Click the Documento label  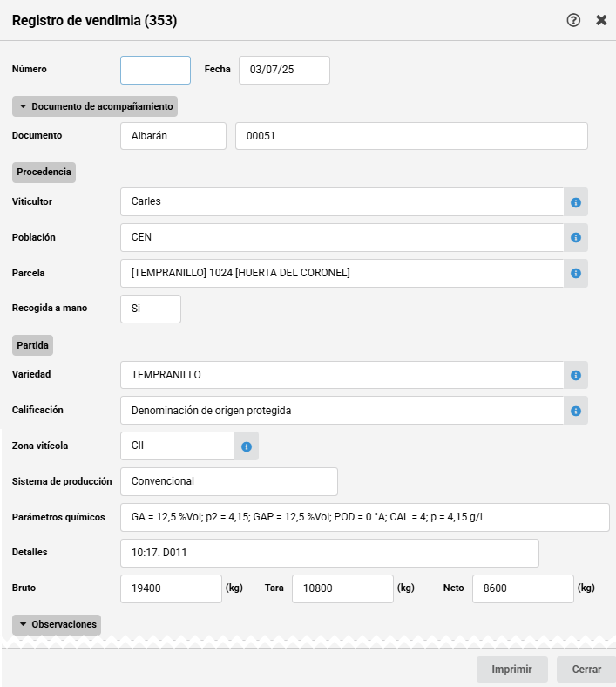coord(37,135)
